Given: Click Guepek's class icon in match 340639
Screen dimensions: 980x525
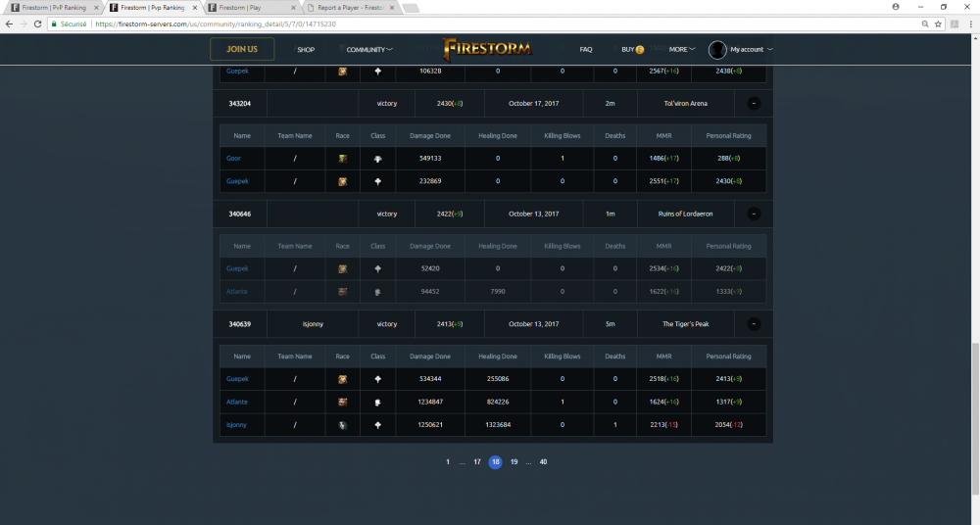Looking at the screenshot, I should [x=377, y=379].
